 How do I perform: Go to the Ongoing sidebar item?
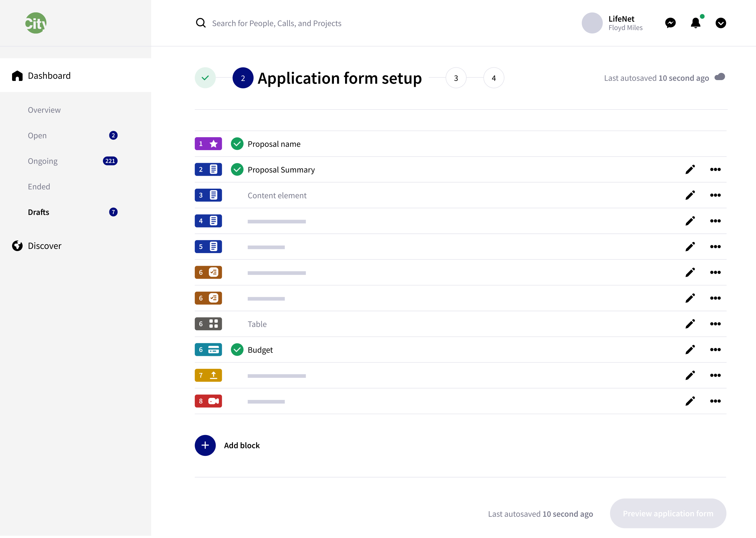tap(43, 161)
